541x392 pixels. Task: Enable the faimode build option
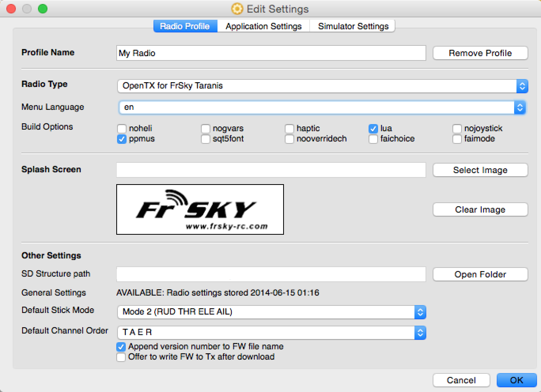(457, 139)
